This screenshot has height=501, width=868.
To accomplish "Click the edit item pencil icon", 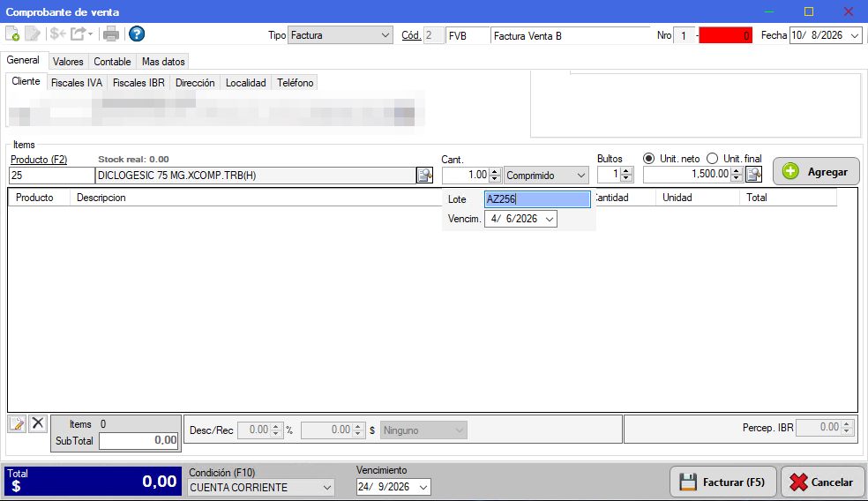I will [x=17, y=424].
